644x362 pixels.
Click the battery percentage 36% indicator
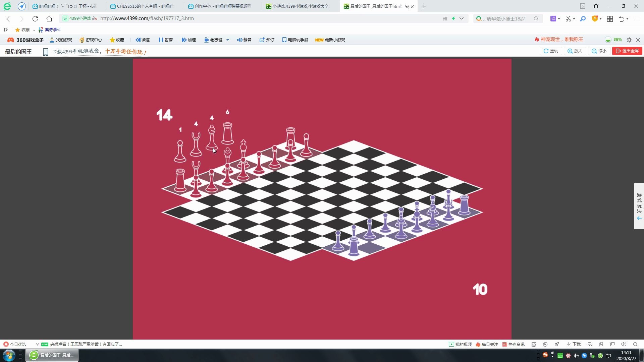pos(617,39)
